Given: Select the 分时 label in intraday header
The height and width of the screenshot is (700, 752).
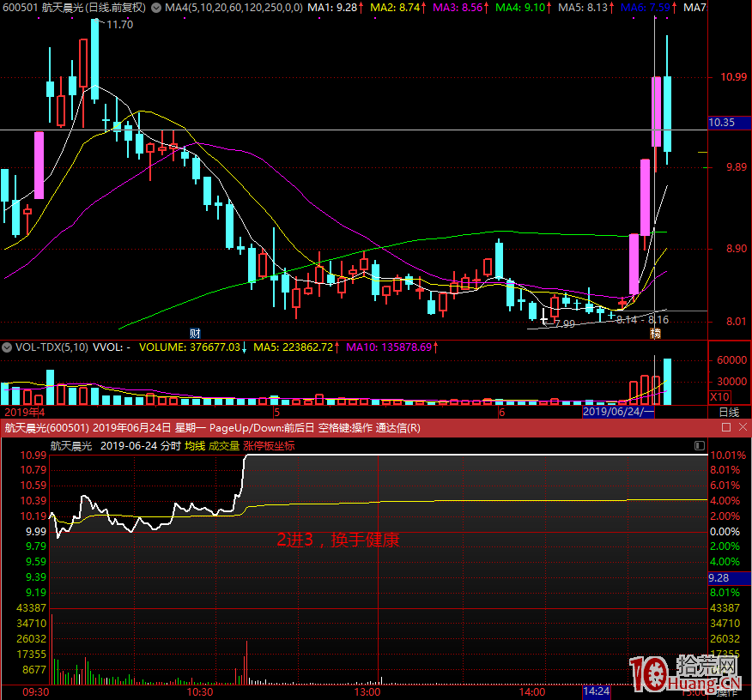Looking at the screenshot, I should point(170,446).
